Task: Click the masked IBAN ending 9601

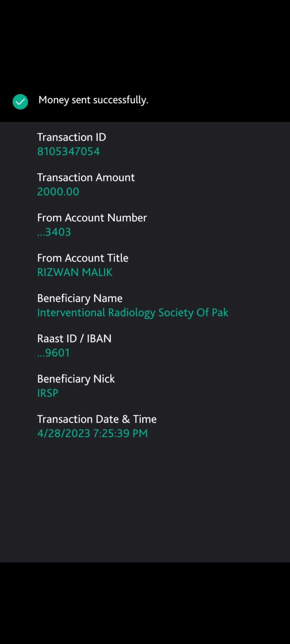Action: (53, 353)
